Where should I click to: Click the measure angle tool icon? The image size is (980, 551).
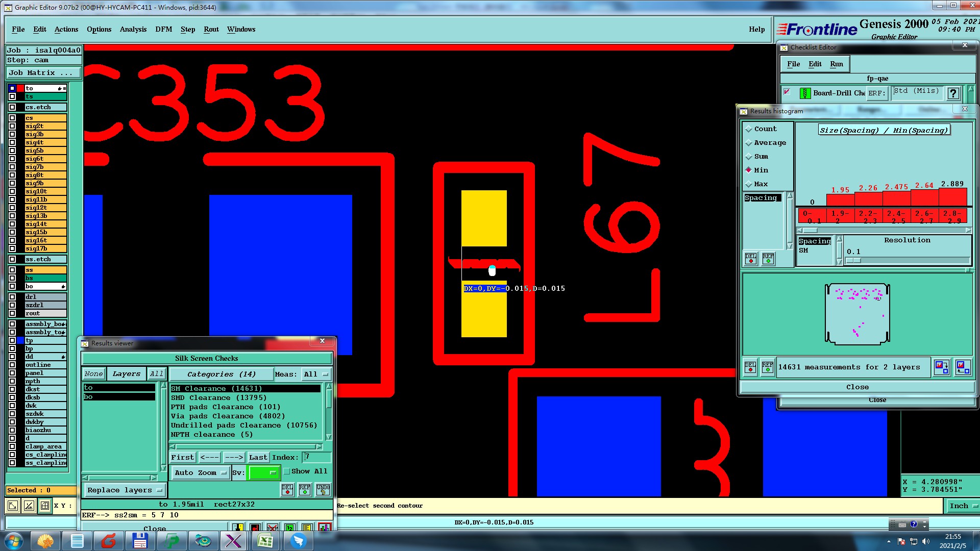coord(29,506)
